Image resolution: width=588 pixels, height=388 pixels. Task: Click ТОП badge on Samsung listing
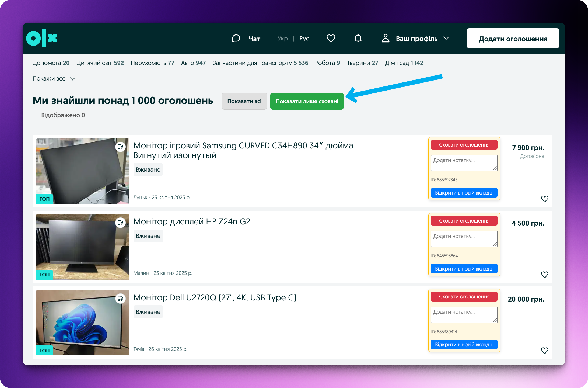[x=44, y=199]
